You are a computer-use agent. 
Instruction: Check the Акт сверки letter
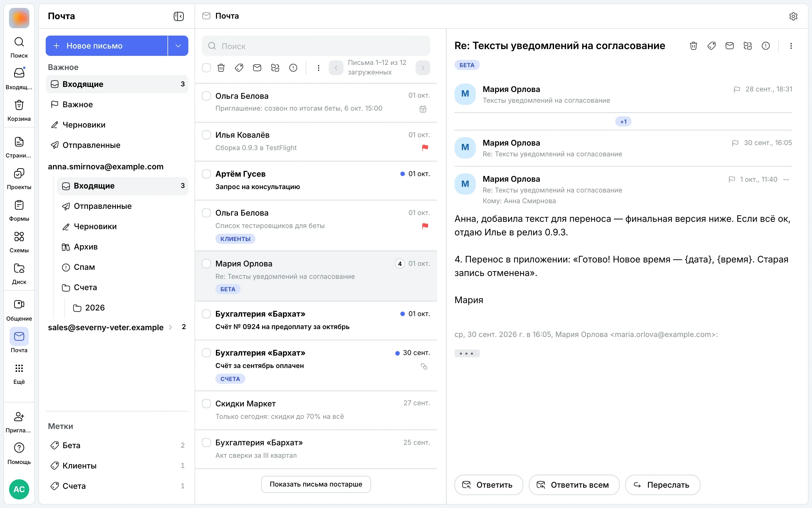click(x=206, y=442)
